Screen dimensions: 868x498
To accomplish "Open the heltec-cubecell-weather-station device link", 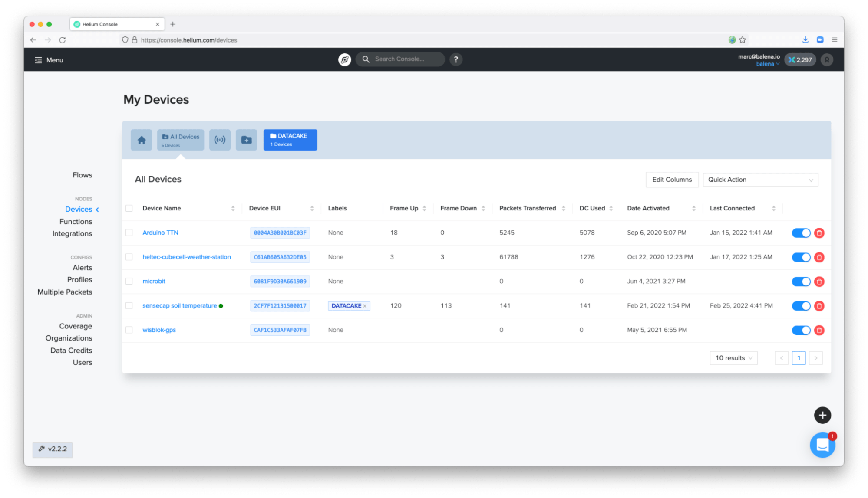I will 187,257.
